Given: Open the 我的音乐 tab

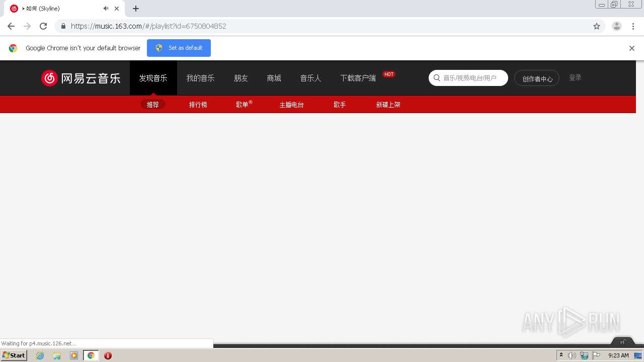Looking at the screenshot, I should (200, 78).
